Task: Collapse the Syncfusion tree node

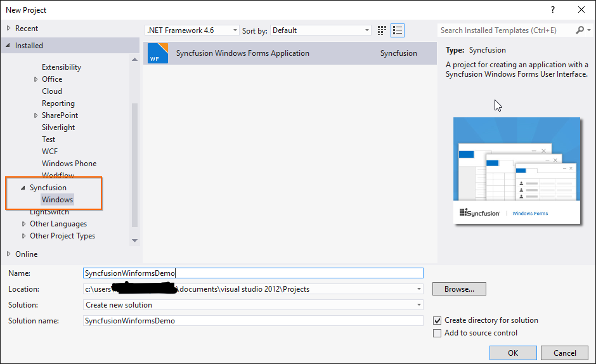Action: coord(23,188)
